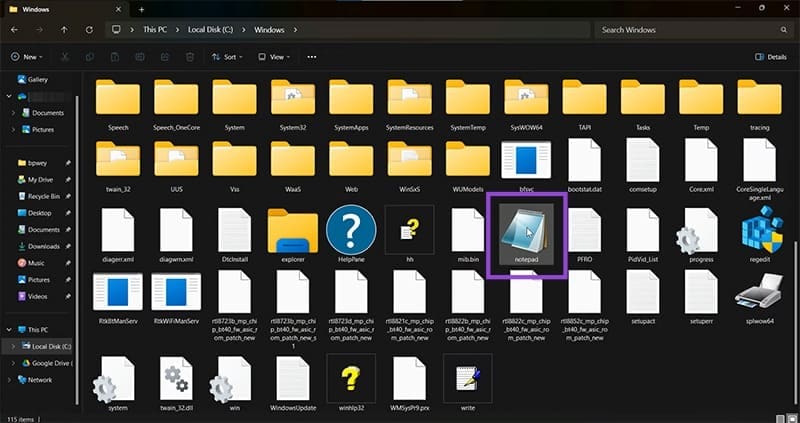Select the mib.bin file
This screenshot has height=423, width=800.
(468, 230)
